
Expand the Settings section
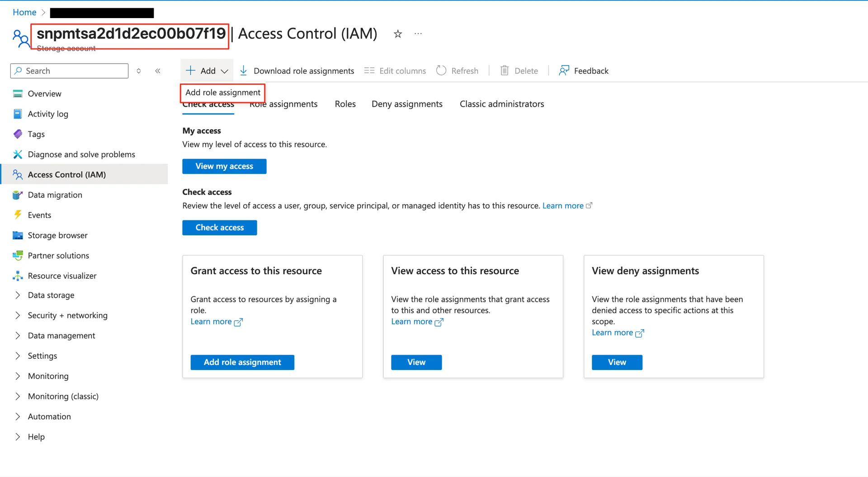18,356
